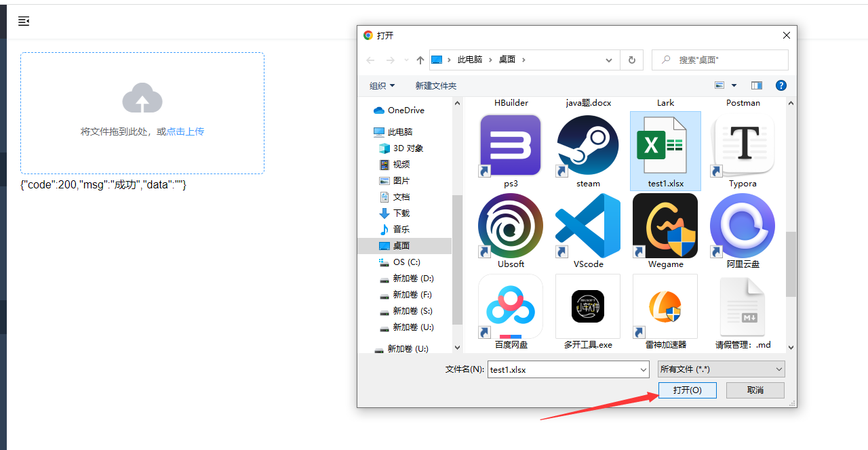Click 新建文件夹 button
This screenshot has width=868, height=450.
[436, 85]
